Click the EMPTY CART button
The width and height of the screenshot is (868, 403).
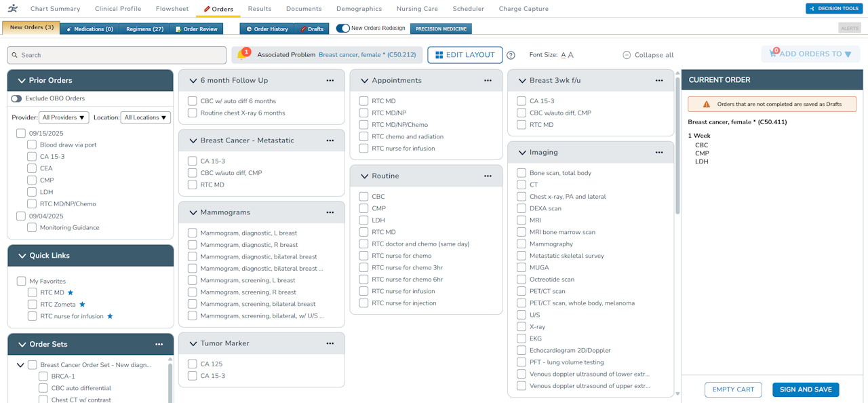pyautogui.click(x=733, y=389)
